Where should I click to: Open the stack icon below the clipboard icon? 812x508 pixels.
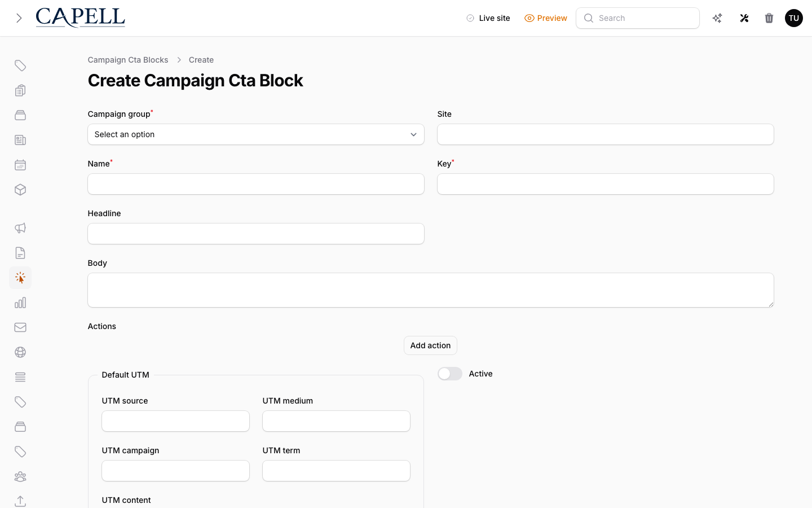(20, 115)
